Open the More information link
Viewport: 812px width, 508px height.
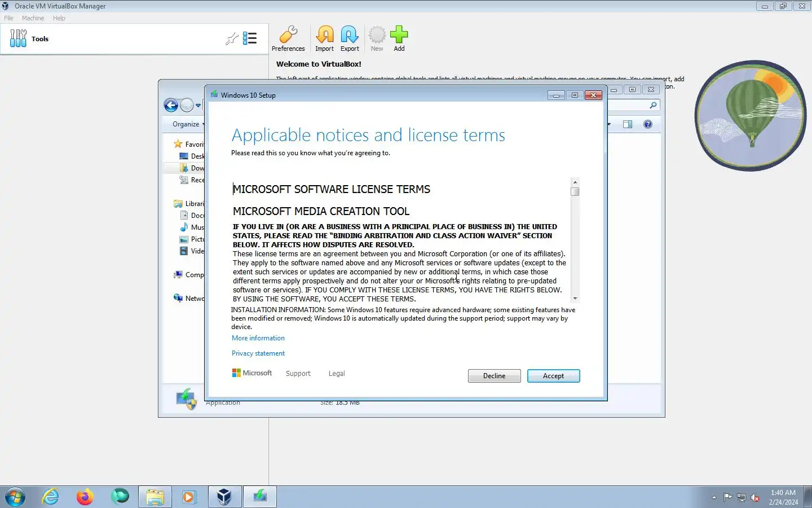point(258,338)
